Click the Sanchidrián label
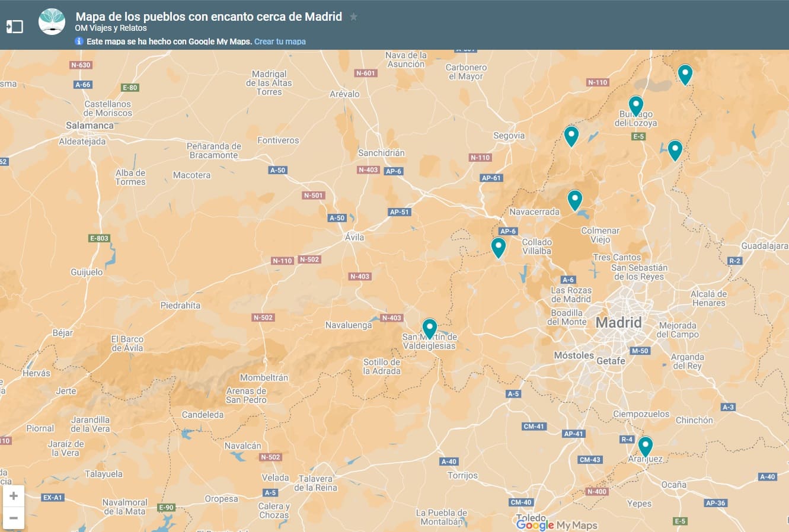 pos(381,153)
